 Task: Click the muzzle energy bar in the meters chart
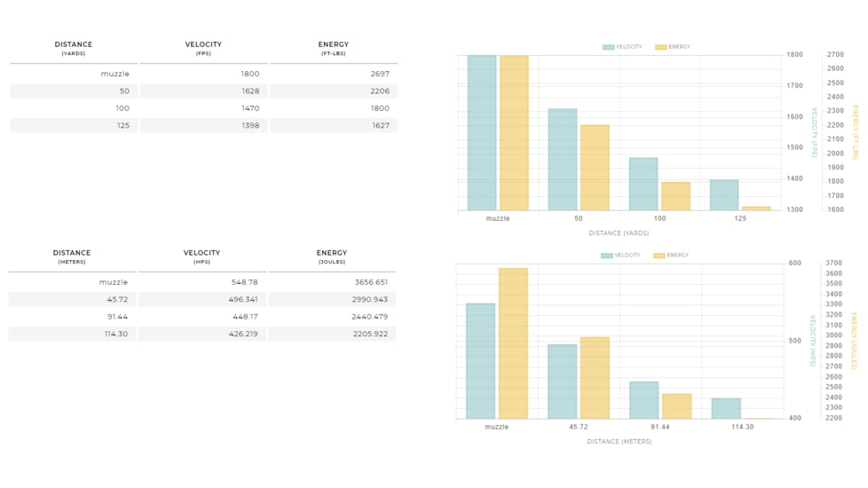click(513, 343)
